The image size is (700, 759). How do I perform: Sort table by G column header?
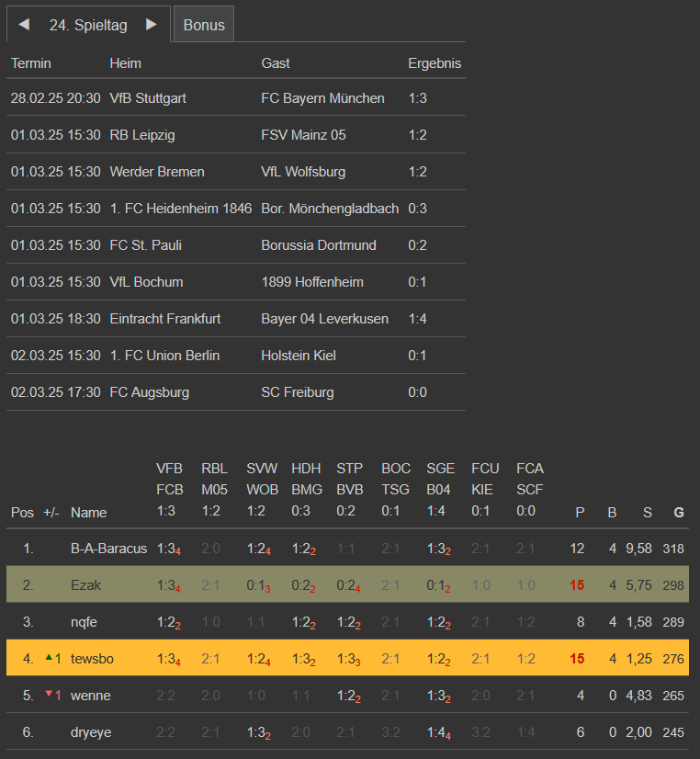(679, 512)
